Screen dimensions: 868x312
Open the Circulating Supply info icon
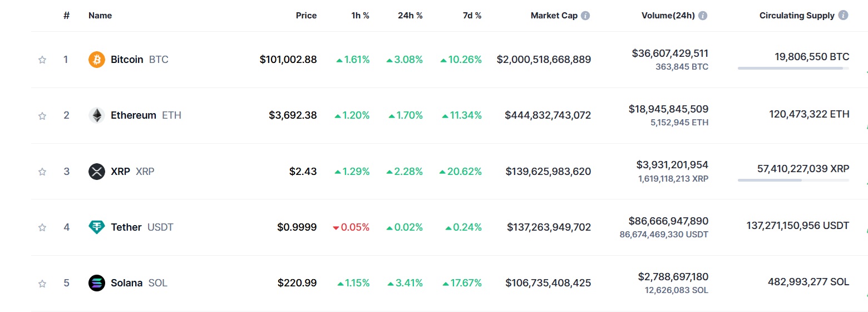844,16
